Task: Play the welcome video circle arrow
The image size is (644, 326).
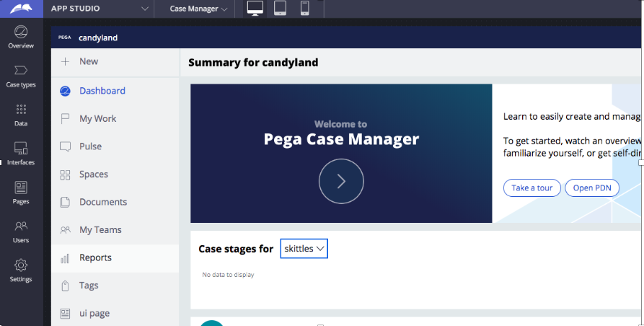Action: [x=341, y=181]
